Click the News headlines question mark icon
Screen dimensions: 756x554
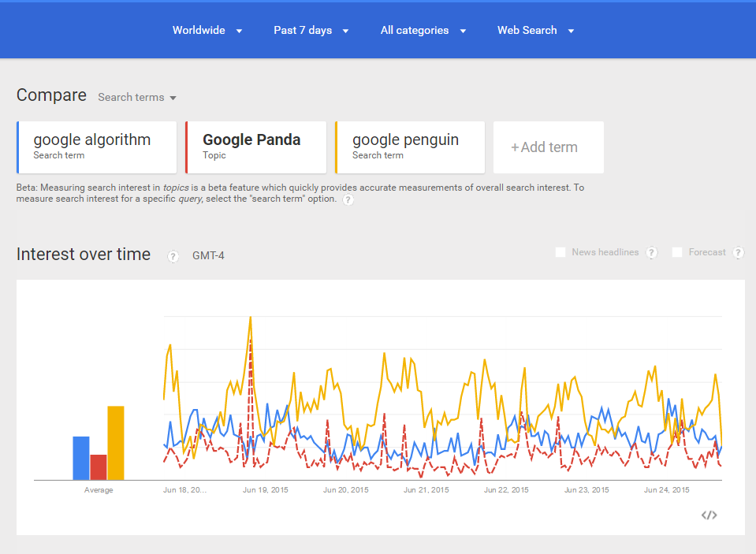651,252
